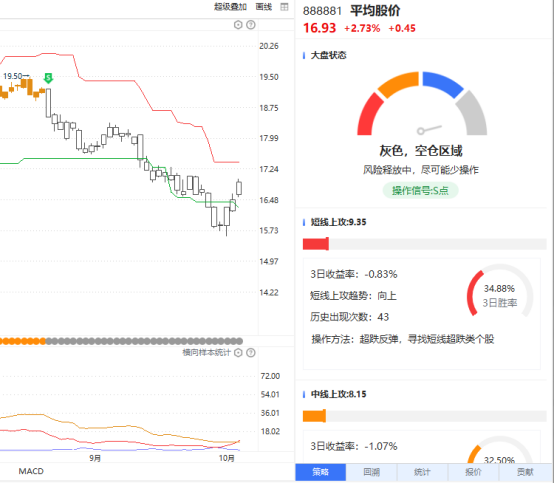Click the MACD indicator label
The height and width of the screenshot is (483, 554).
31,471
